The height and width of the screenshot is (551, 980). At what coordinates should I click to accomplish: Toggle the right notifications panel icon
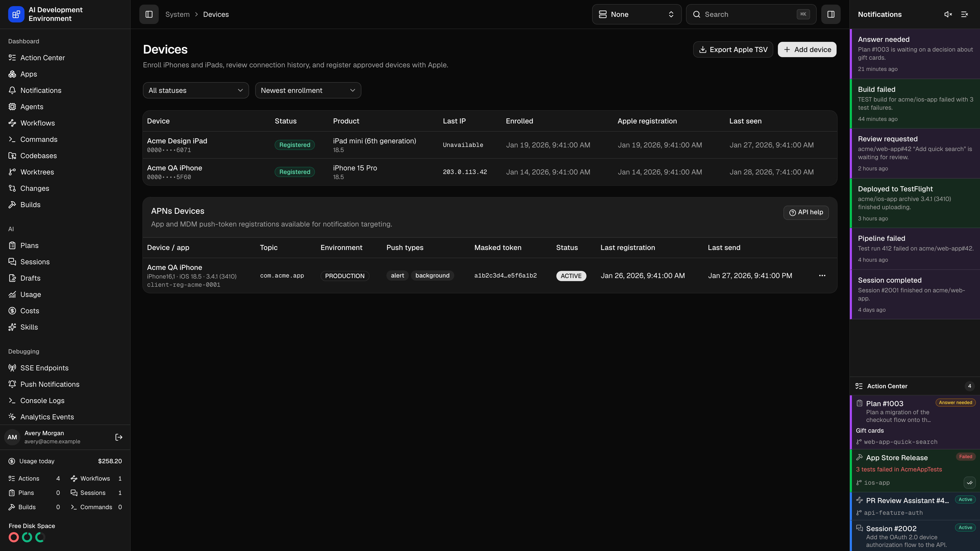coord(830,14)
